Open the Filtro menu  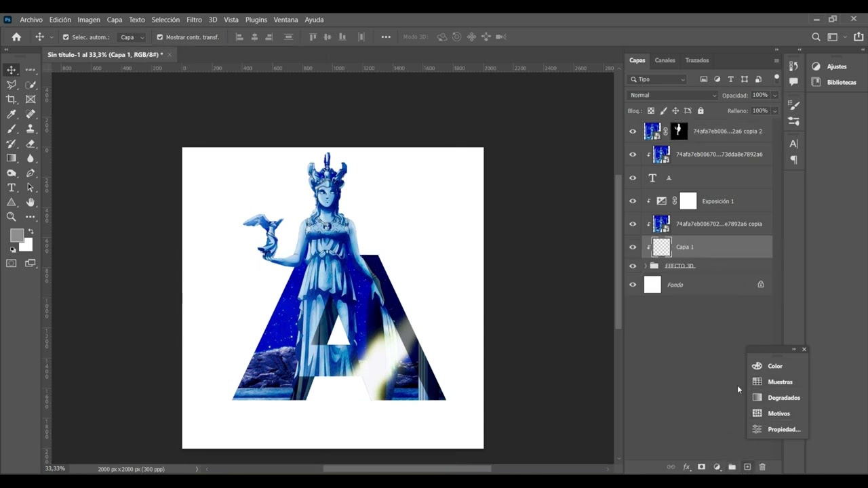[194, 20]
